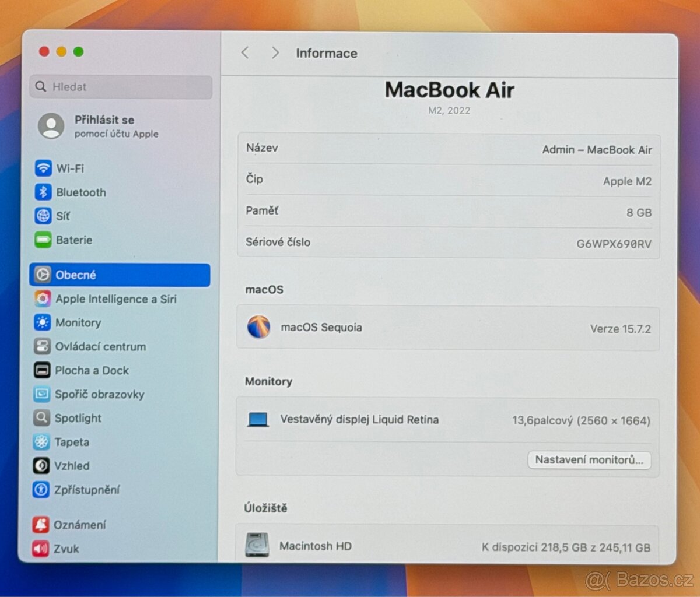The image size is (700, 597).
Task: Click inside the Hledat search field
Action: [x=120, y=86]
